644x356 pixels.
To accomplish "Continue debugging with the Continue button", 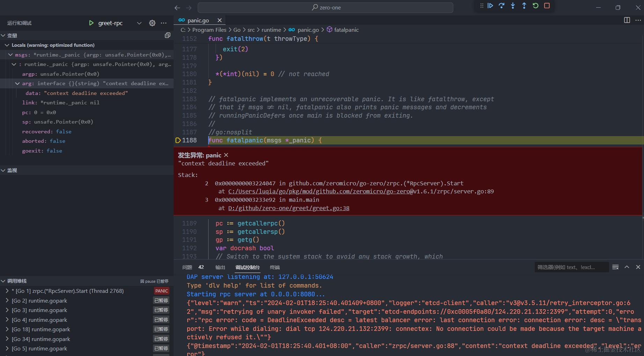I will click(x=490, y=6).
